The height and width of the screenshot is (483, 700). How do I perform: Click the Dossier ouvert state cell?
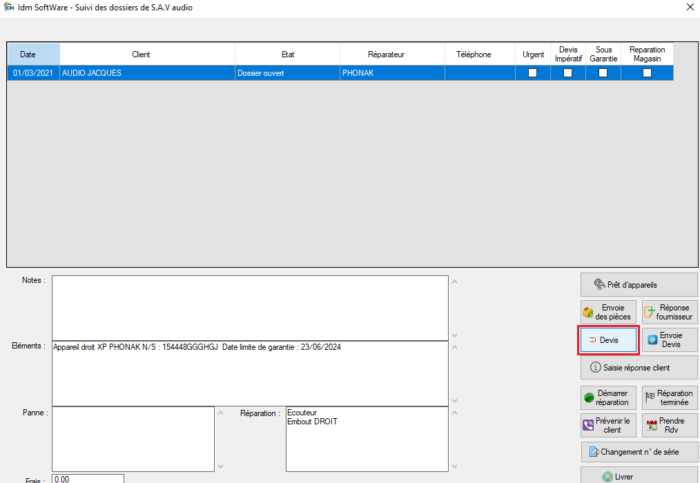point(288,73)
